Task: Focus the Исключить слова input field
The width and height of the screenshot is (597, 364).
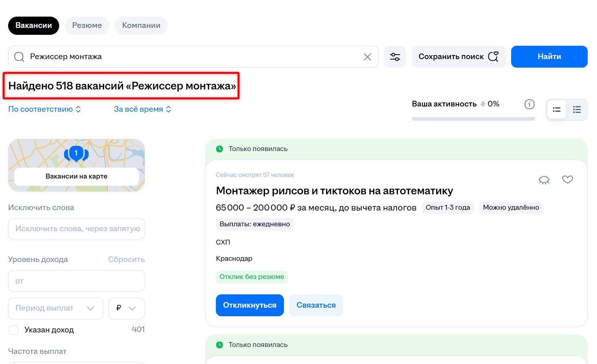Action: (x=77, y=229)
